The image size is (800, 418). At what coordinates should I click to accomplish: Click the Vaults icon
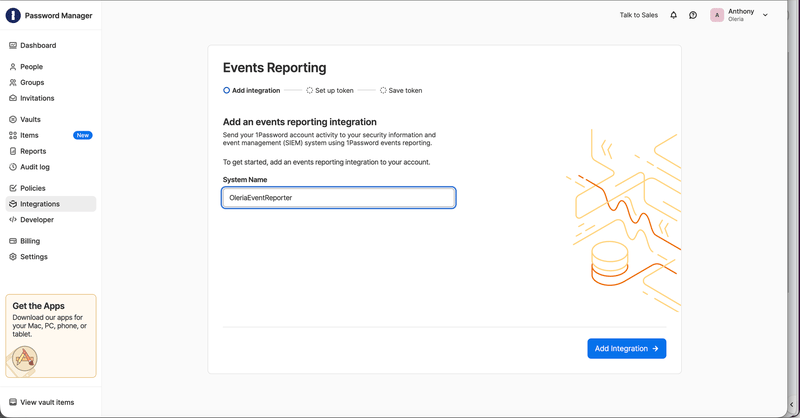pyautogui.click(x=13, y=119)
